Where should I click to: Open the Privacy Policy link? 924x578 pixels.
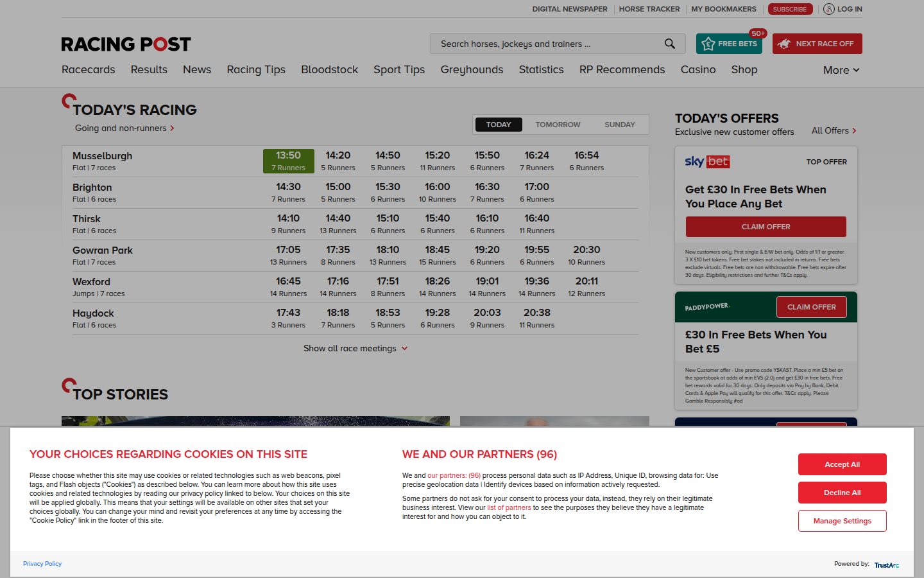tap(42, 564)
